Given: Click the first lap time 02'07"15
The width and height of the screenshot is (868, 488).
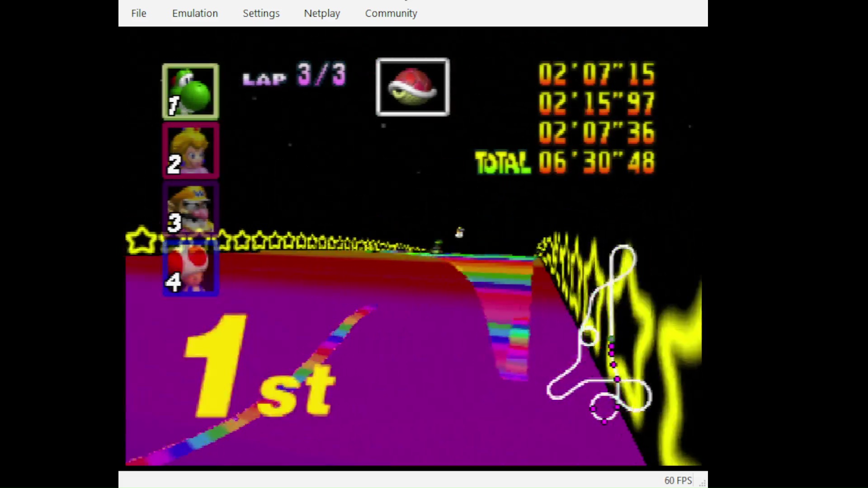Looking at the screenshot, I should [596, 74].
